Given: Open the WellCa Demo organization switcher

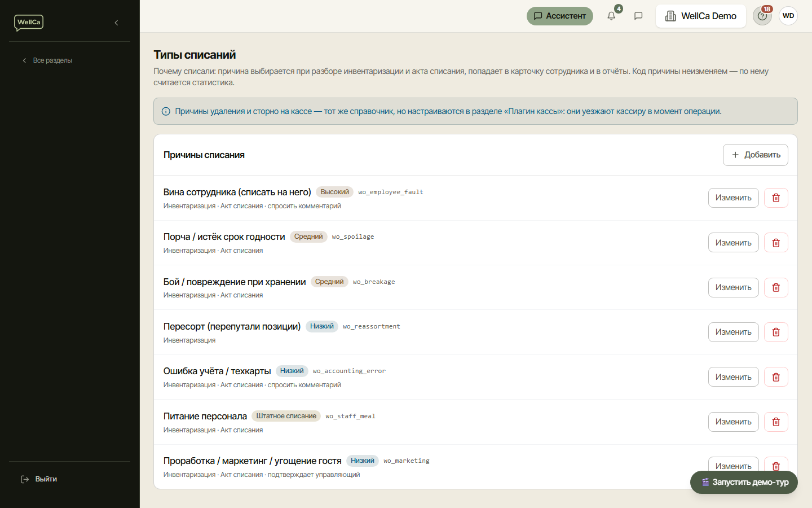Looking at the screenshot, I should (x=701, y=16).
